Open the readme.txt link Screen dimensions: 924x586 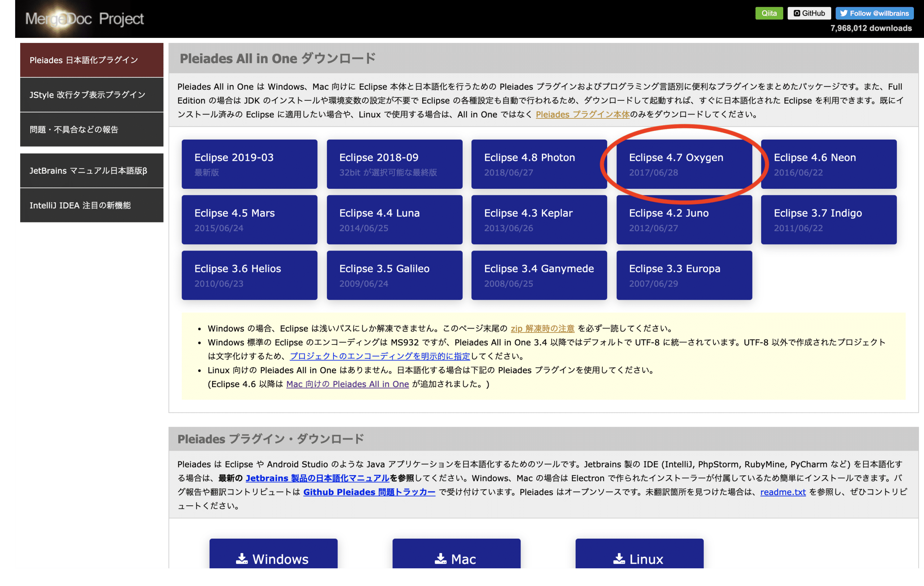click(783, 492)
